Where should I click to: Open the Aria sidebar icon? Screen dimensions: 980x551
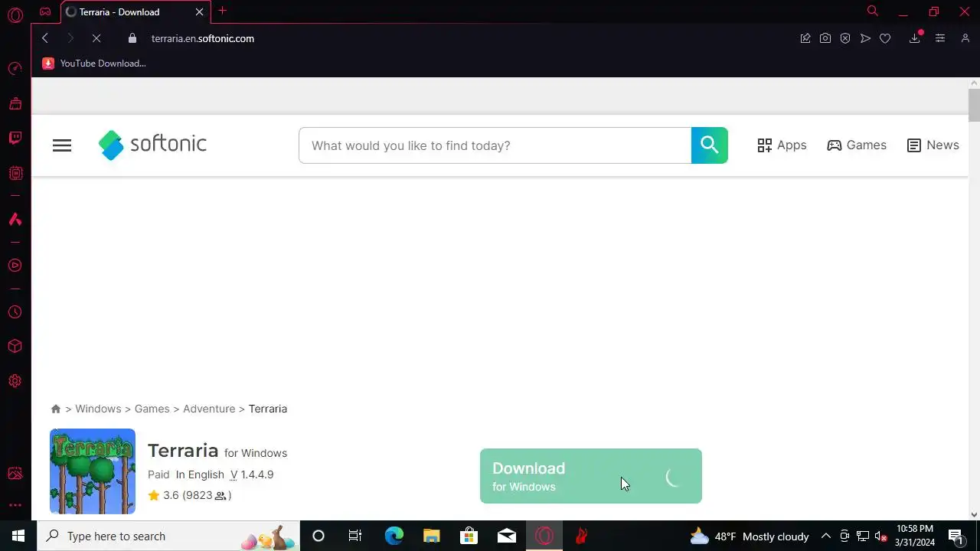tap(15, 220)
